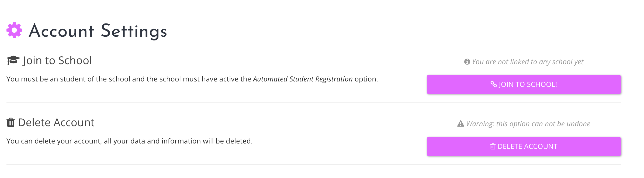Screen dimensions: 644x178
Task: Click the Account Settings page title
Action: (98, 30)
